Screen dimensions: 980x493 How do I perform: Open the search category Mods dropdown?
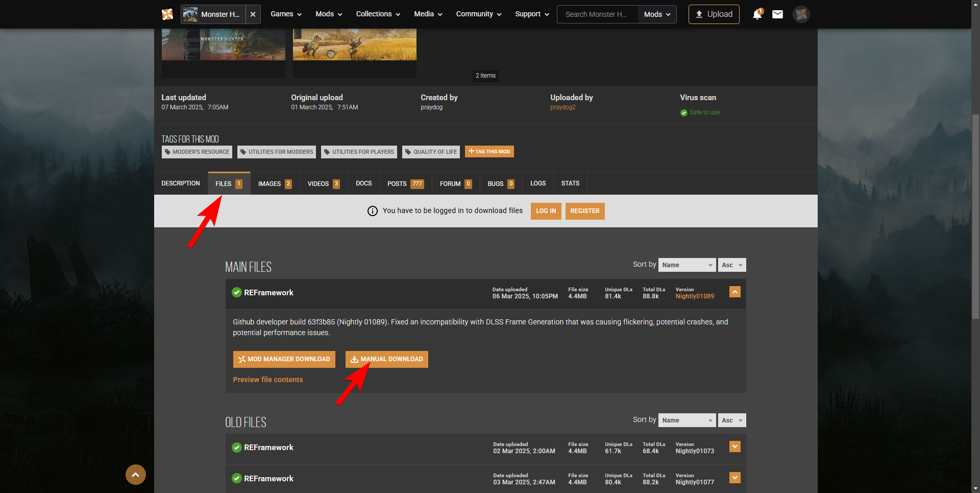click(657, 14)
